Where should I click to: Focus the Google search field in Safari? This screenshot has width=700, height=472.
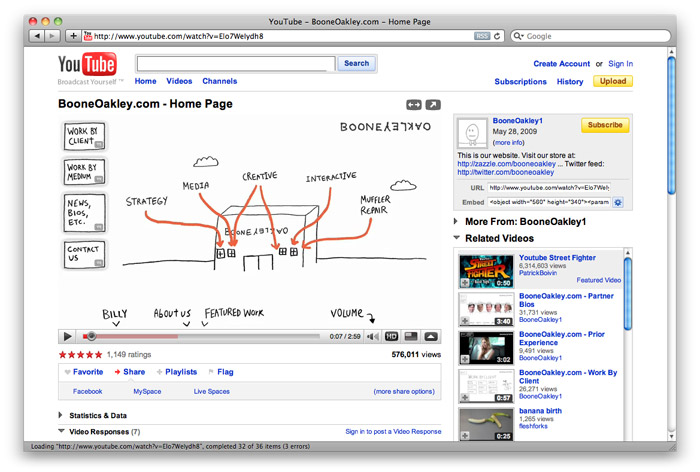point(591,36)
